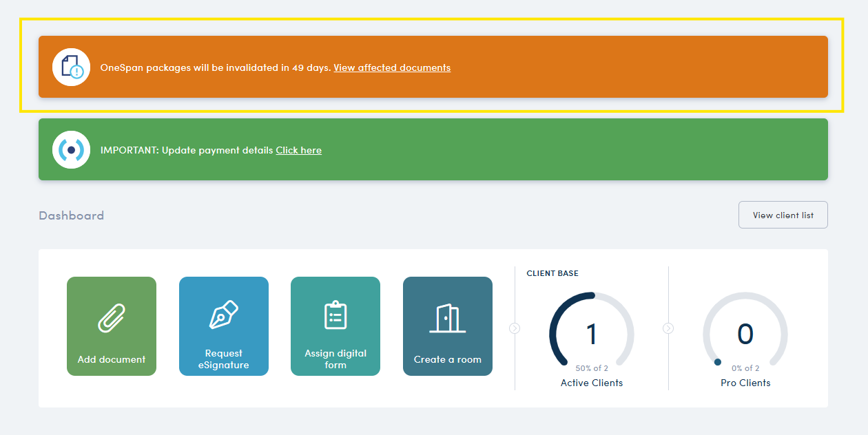The image size is (868, 435).
Task: Click the broadcast signal icon in green banner
Action: click(x=72, y=149)
